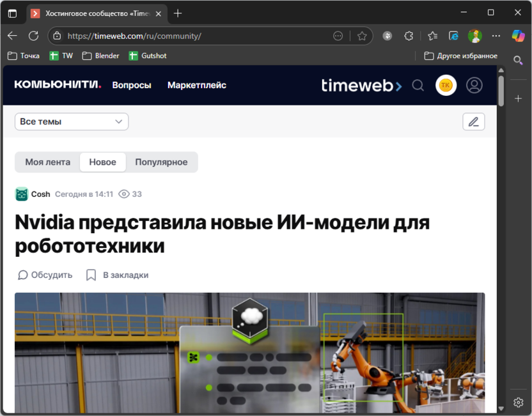The width and height of the screenshot is (532, 416).
Task: Open Copilot from the browser toolbar
Action: click(x=518, y=35)
